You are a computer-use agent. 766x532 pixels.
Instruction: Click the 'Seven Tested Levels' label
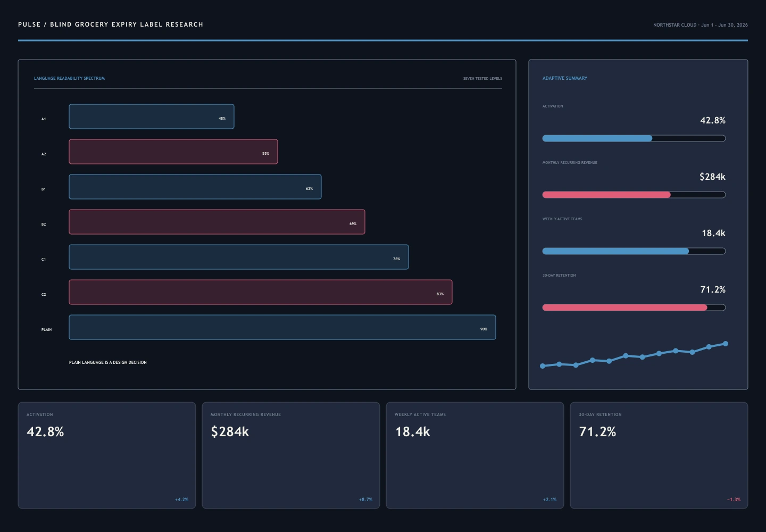[x=482, y=79]
